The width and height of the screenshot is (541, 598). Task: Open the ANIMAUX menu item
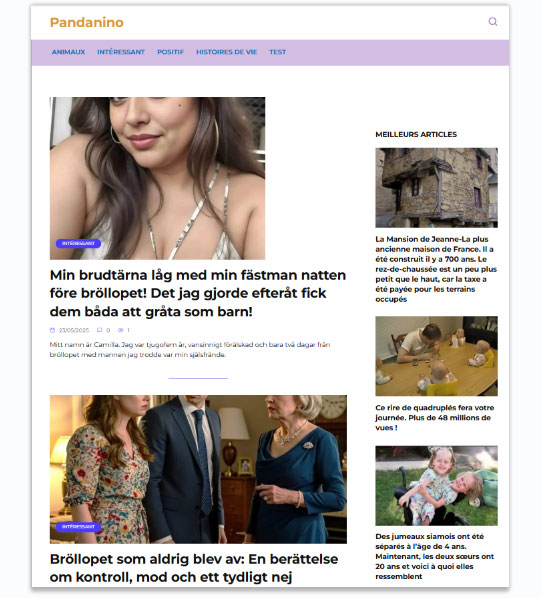click(68, 52)
